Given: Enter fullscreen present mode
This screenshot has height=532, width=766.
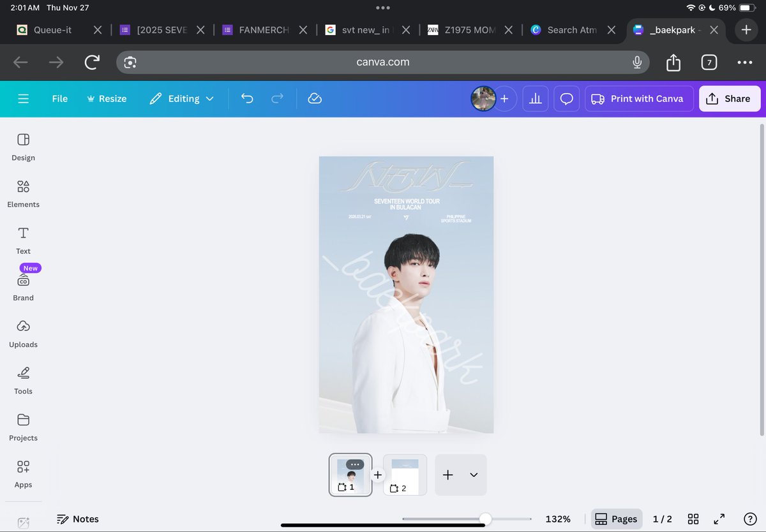Looking at the screenshot, I should point(719,519).
